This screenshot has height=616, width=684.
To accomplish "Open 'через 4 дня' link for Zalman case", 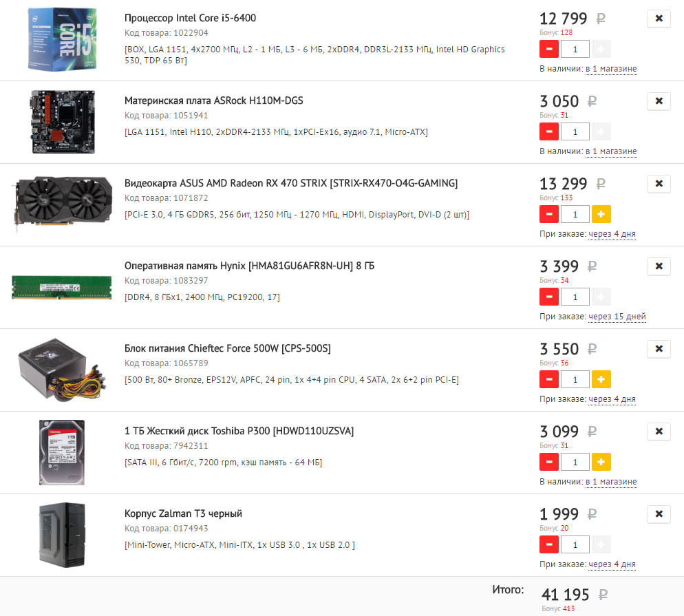I will pos(612,564).
